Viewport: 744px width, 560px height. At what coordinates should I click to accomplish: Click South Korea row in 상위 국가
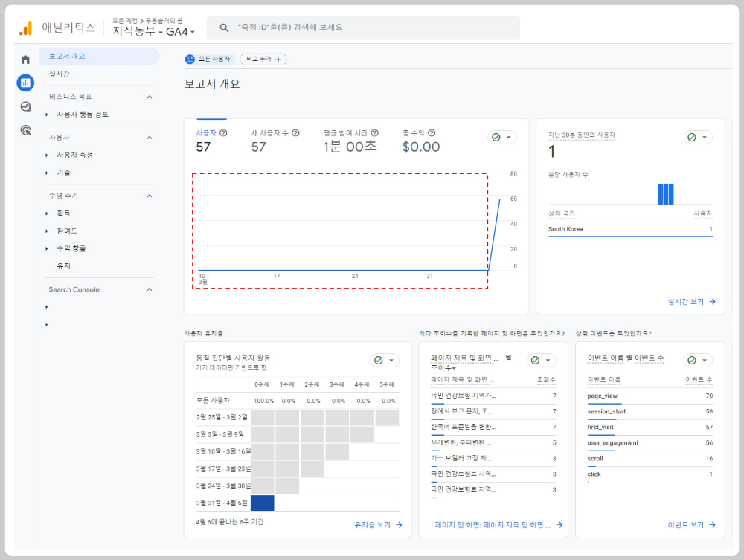coord(631,229)
